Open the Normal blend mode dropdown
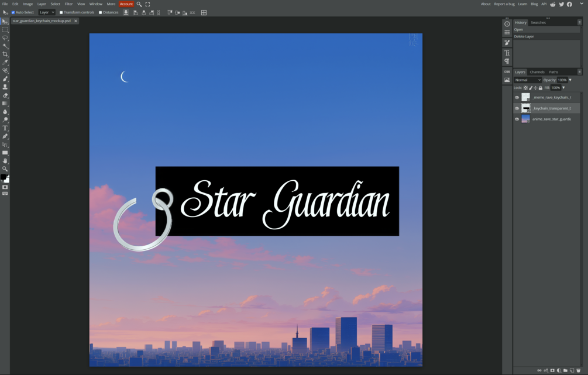This screenshot has width=588, height=375. pyautogui.click(x=528, y=80)
